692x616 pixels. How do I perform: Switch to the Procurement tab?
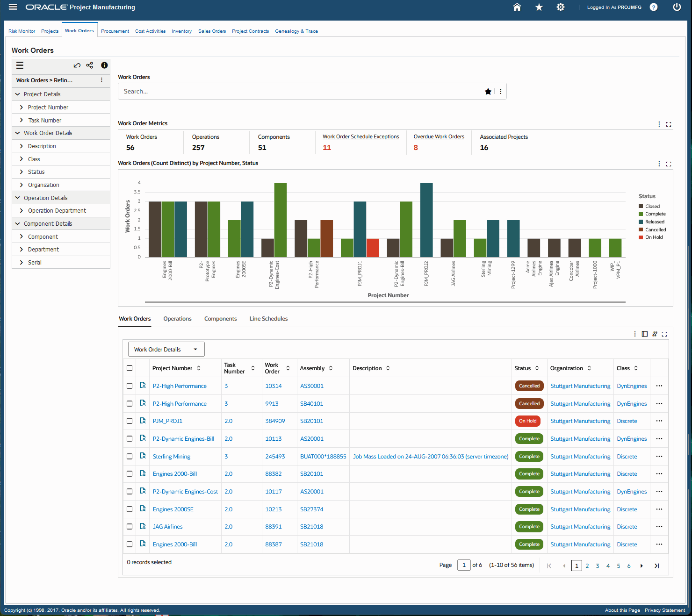click(x=115, y=31)
